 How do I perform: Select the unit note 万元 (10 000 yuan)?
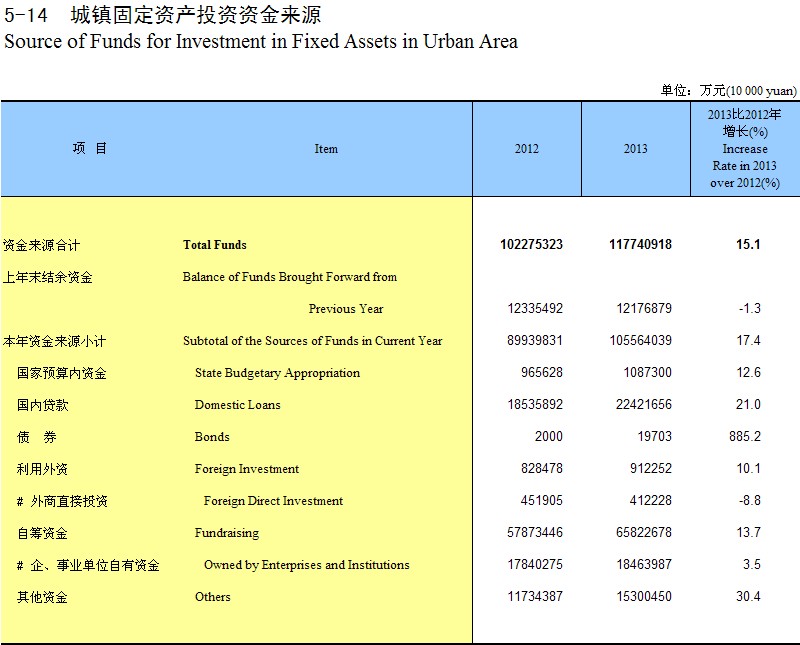coord(728,91)
